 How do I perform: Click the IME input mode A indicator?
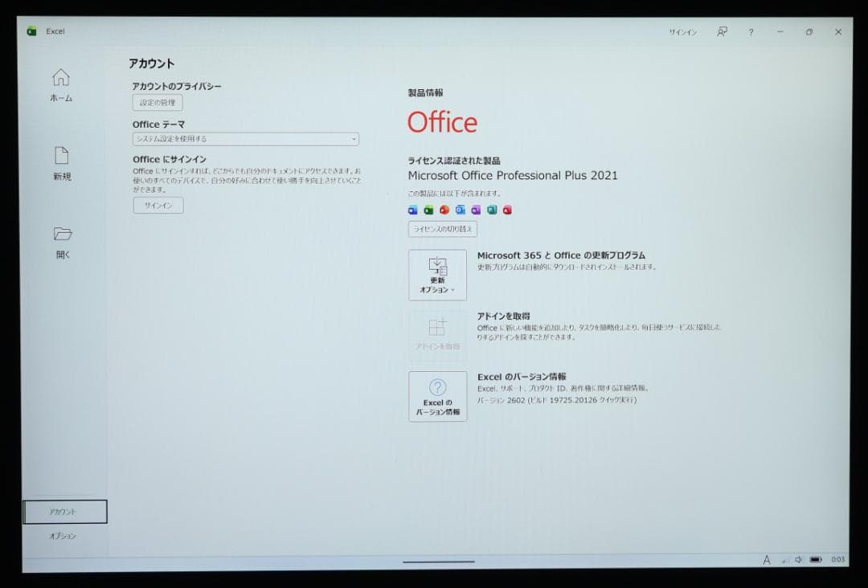pyautogui.click(x=767, y=560)
